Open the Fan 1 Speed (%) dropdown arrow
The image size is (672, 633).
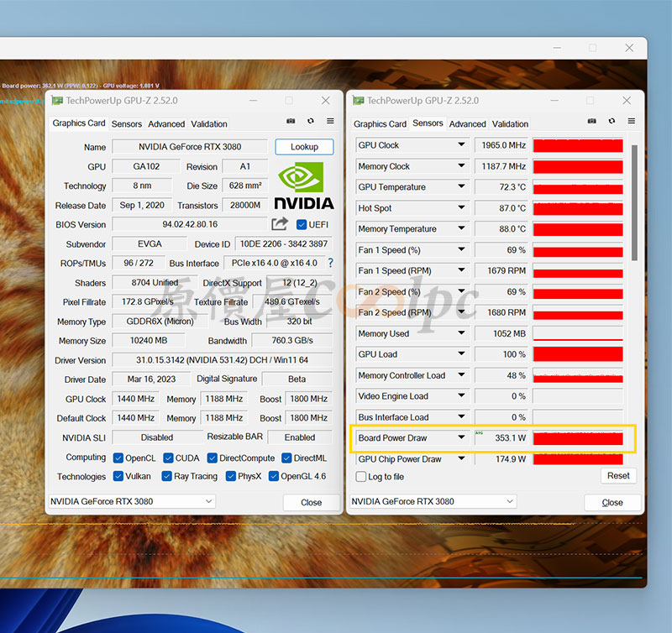[x=461, y=249]
